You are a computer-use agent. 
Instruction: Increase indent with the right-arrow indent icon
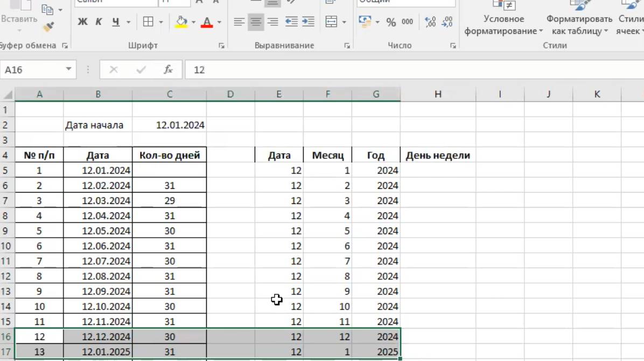(308, 22)
